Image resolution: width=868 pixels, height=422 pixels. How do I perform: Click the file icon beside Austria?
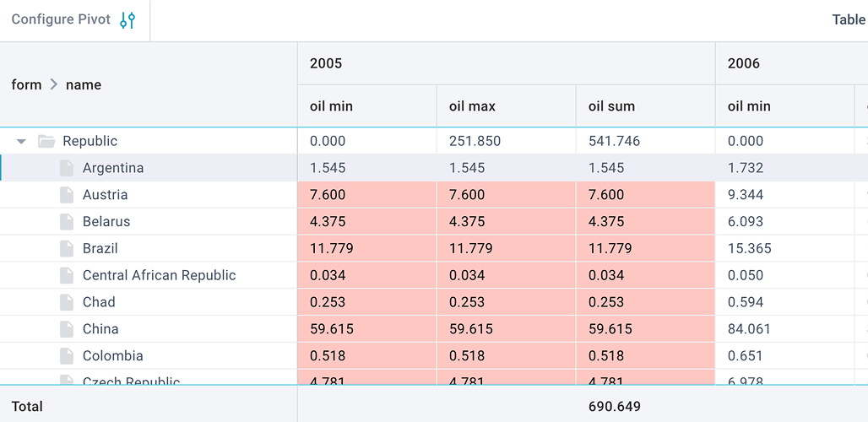pyautogui.click(x=67, y=195)
